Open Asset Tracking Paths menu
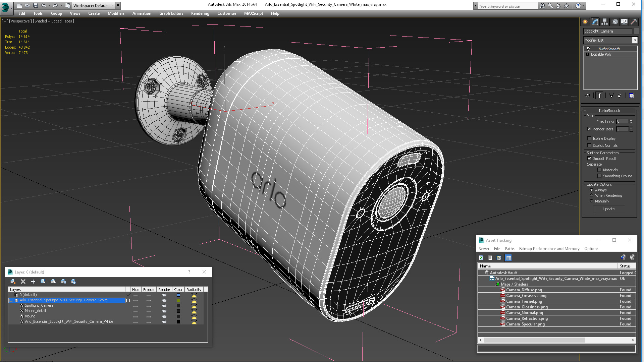 tap(509, 249)
